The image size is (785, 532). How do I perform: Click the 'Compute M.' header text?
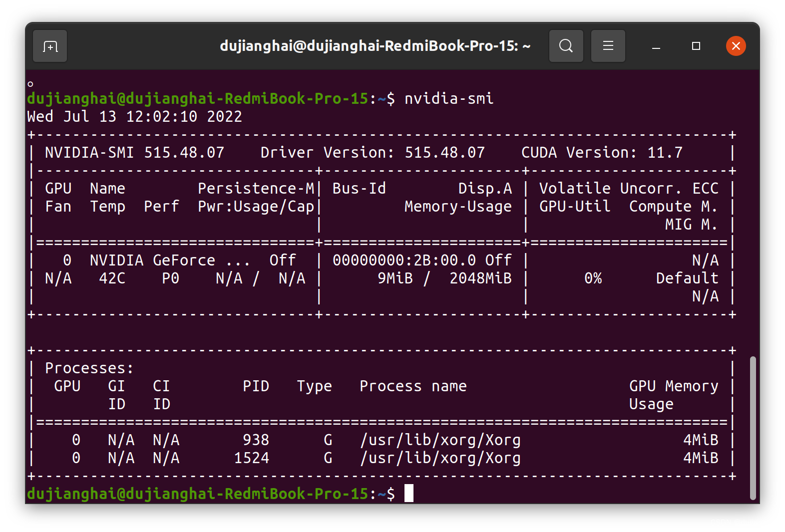pos(674,206)
